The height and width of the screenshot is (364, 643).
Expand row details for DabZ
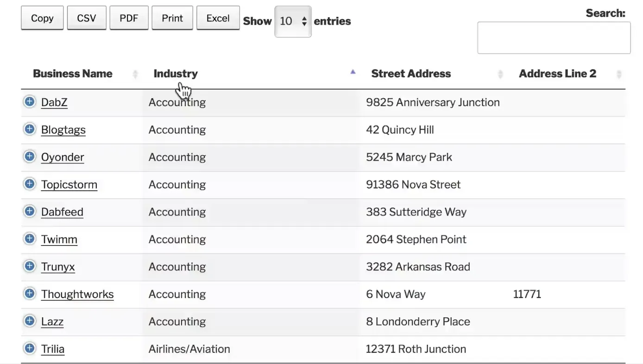(x=29, y=101)
